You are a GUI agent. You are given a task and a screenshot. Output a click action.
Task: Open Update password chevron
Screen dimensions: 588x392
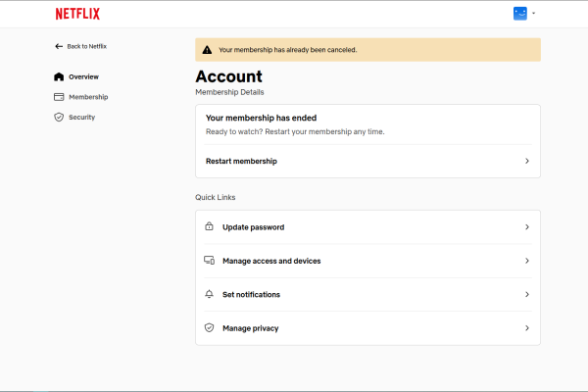pos(527,227)
